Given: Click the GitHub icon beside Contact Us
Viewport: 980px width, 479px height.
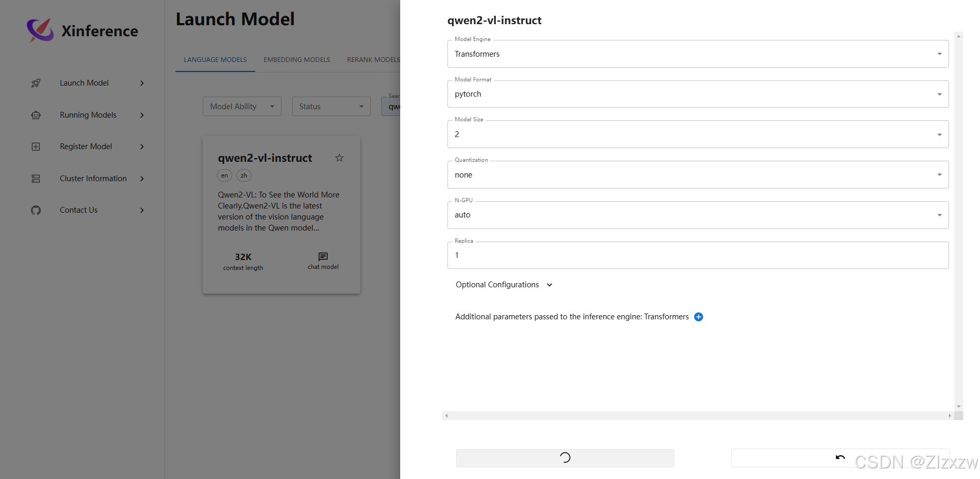Looking at the screenshot, I should click(x=36, y=210).
